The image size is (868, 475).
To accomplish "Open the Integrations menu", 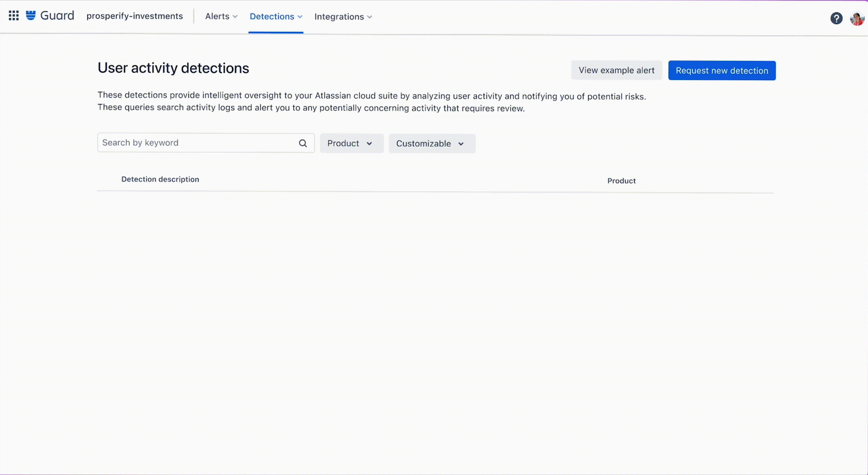I will [x=343, y=17].
